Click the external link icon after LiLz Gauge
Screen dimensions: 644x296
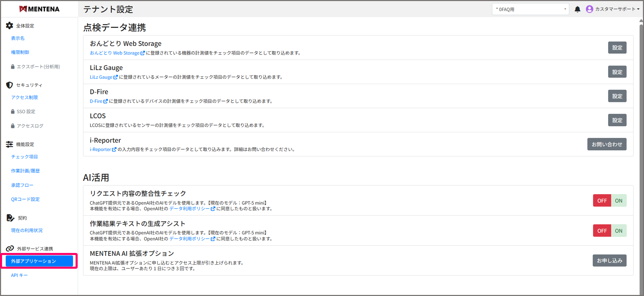116,77
